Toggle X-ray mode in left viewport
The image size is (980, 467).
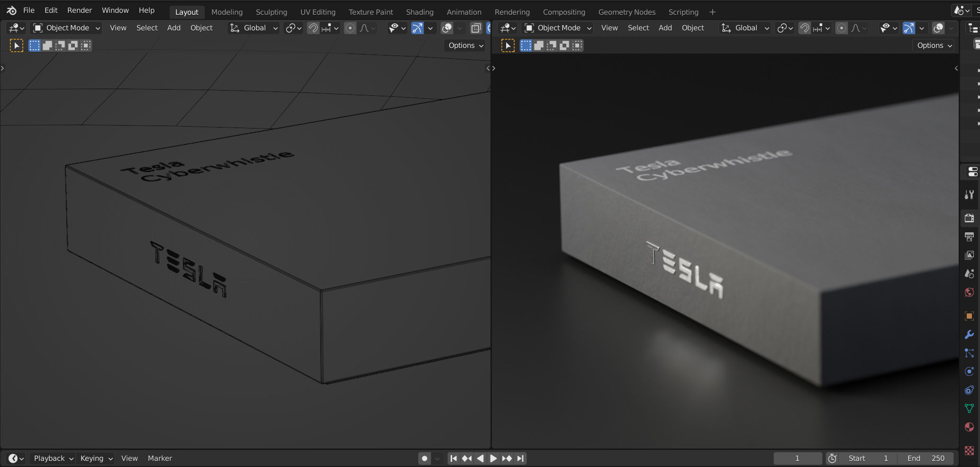coord(476,28)
